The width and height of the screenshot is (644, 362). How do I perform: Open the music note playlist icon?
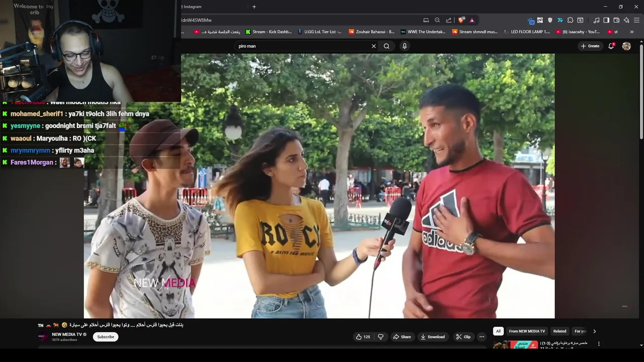[596, 20]
